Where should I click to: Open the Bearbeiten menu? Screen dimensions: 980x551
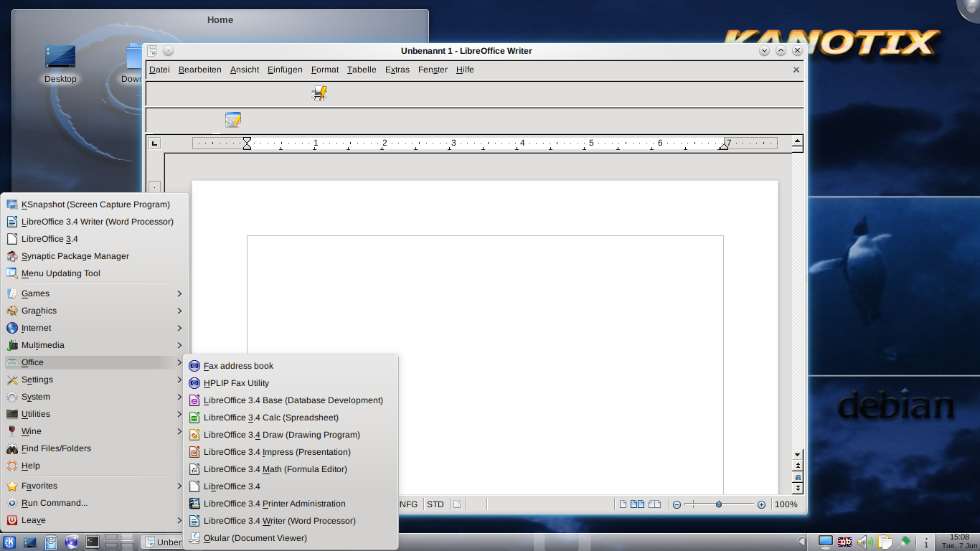(200, 70)
